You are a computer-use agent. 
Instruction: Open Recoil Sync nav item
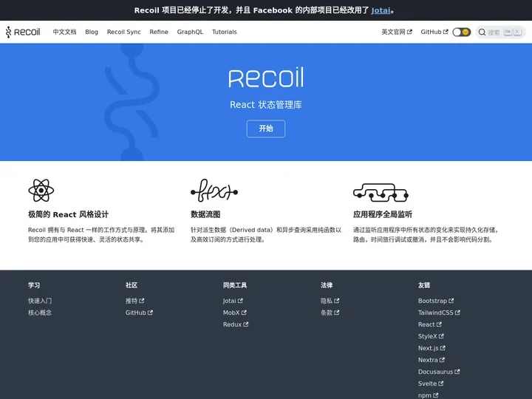pyautogui.click(x=124, y=32)
